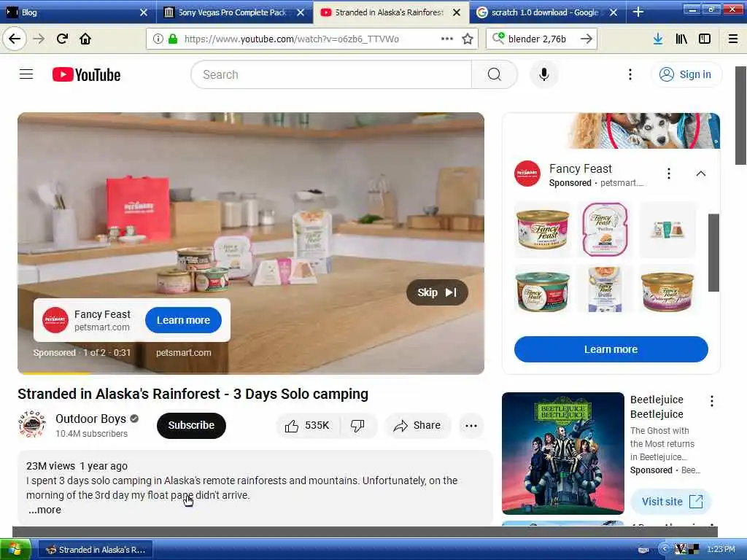Viewport: 747px width, 560px height.
Task: Open the Beetlejuice Beetlejuice poster thumbnail
Action: pos(562,454)
